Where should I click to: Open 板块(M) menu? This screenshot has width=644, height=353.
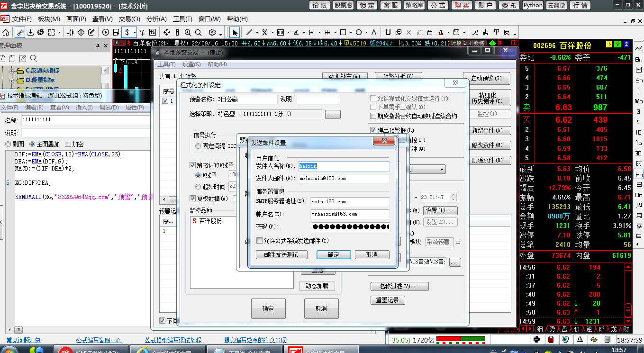pos(48,19)
